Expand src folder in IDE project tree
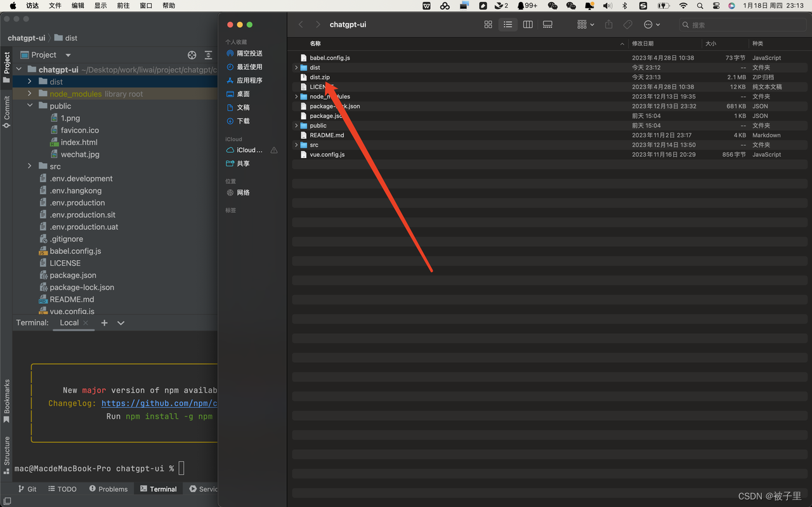 coord(29,166)
